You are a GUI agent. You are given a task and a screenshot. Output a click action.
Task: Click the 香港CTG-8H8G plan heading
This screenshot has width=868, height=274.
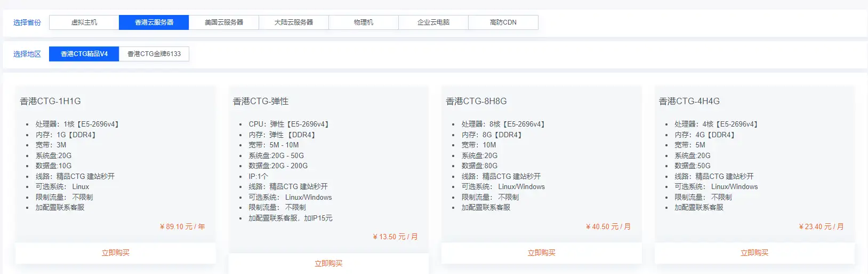(x=476, y=101)
